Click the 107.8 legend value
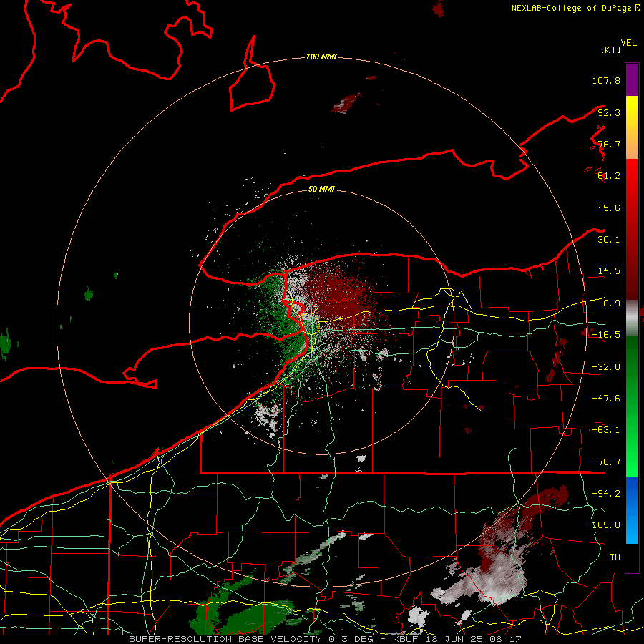 point(606,80)
